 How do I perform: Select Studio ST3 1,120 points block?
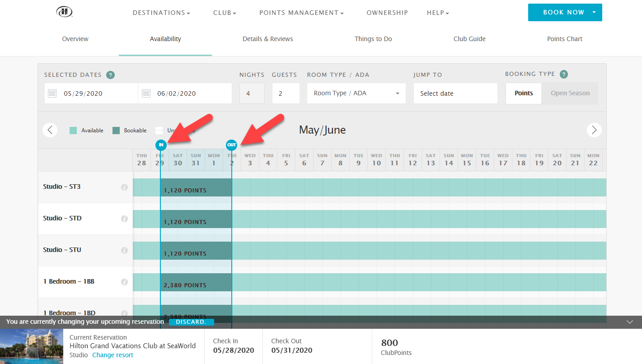196,187
